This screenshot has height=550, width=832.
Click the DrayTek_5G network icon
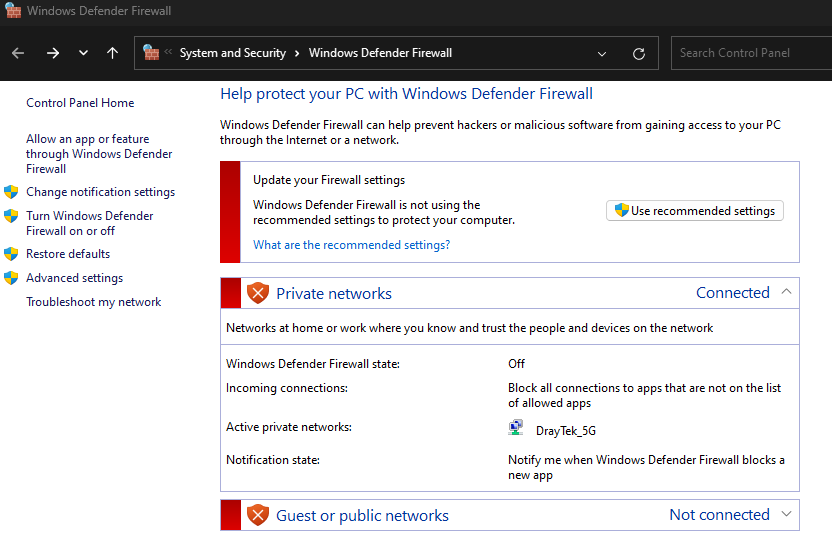516,429
